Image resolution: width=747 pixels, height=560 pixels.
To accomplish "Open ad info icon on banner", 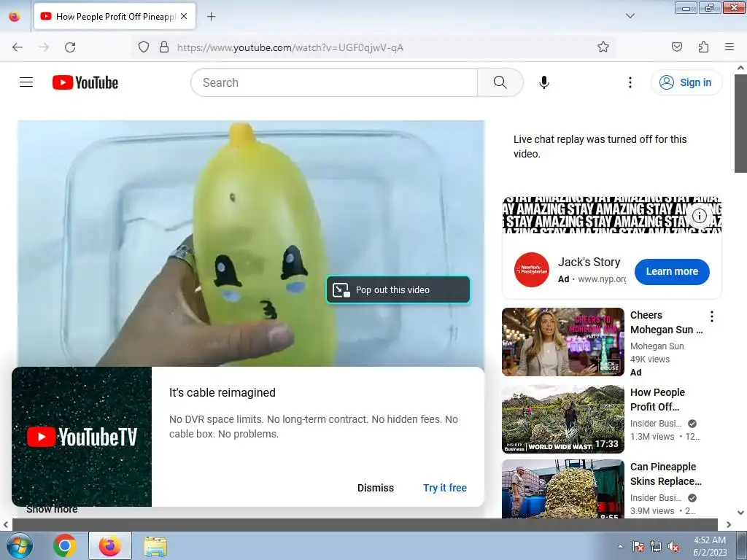I will 699,216.
